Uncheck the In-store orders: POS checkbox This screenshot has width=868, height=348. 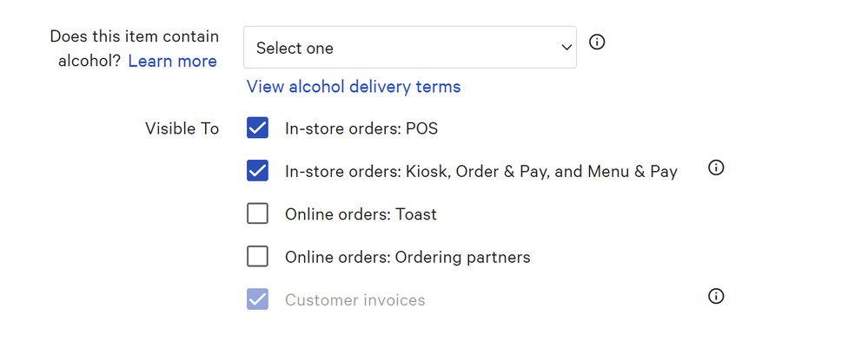pos(257,128)
